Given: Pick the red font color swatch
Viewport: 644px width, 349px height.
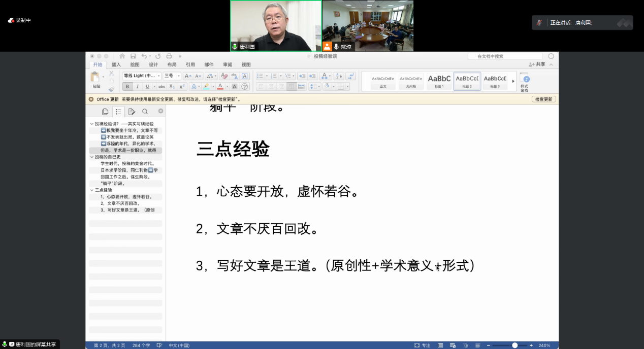Looking at the screenshot, I should [x=220, y=87].
